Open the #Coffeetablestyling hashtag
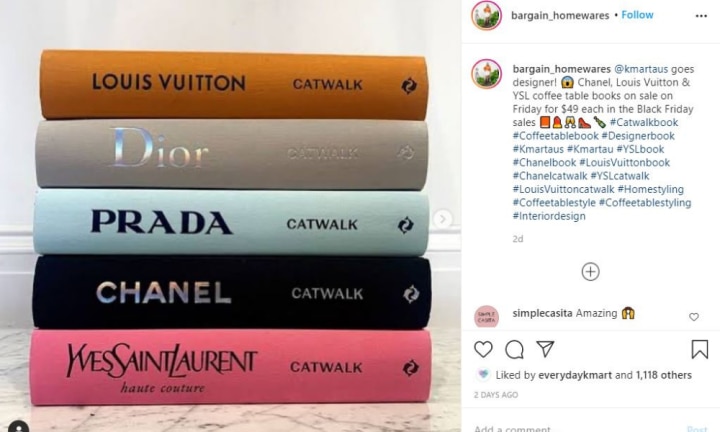The width and height of the screenshot is (720, 432). click(x=645, y=202)
